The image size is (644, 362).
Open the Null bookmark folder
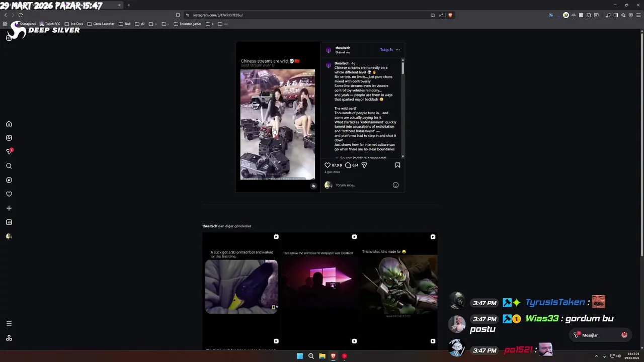[124, 24]
